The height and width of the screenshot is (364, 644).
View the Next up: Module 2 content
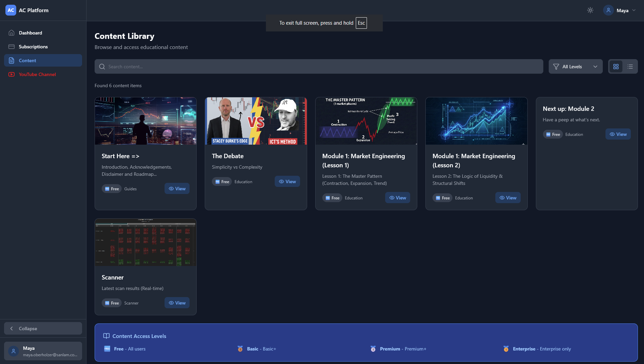coord(618,134)
